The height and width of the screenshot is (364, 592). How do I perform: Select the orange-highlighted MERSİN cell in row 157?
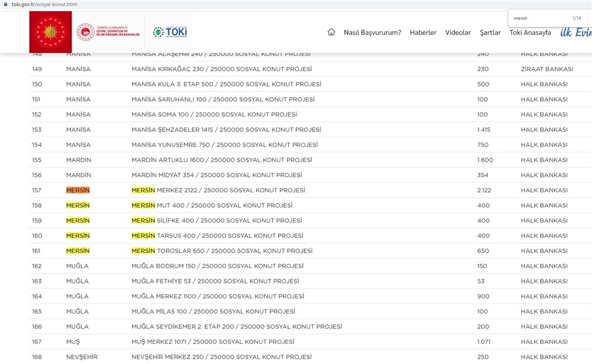[78, 191]
